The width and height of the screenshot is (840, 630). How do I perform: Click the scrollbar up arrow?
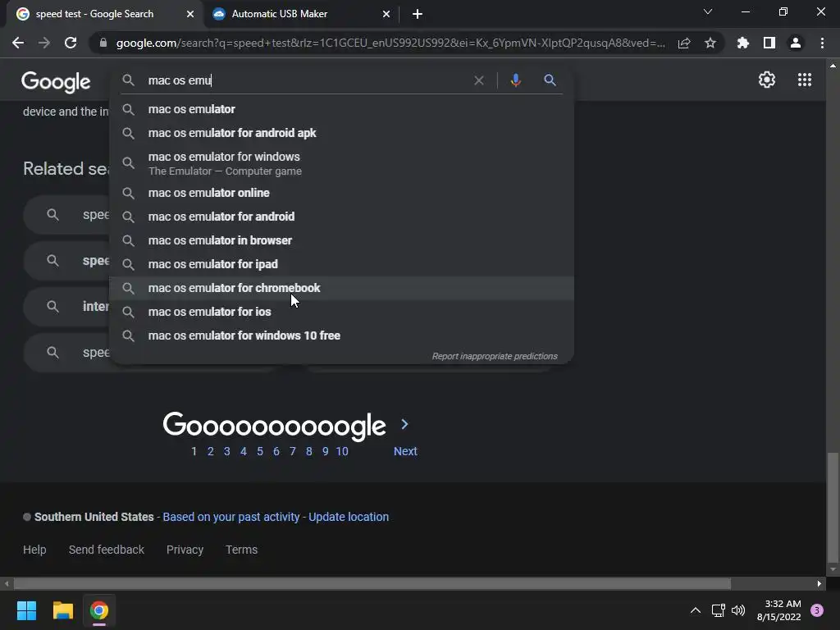pos(833,66)
